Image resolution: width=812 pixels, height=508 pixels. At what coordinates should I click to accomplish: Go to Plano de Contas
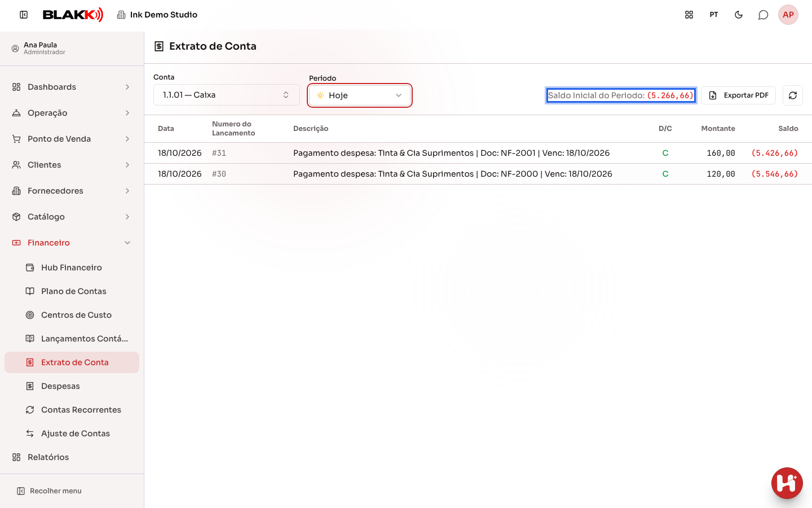pos(72,291)
